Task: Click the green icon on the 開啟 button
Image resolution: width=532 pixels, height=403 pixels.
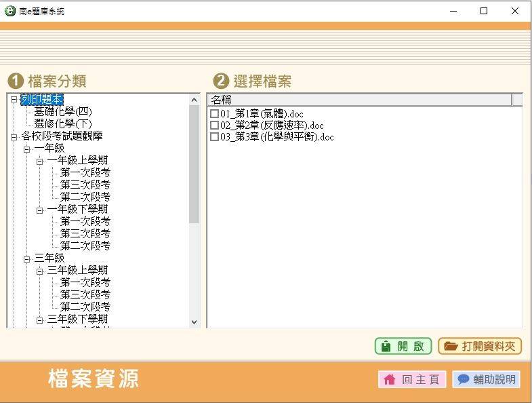Action: [386, 346]
